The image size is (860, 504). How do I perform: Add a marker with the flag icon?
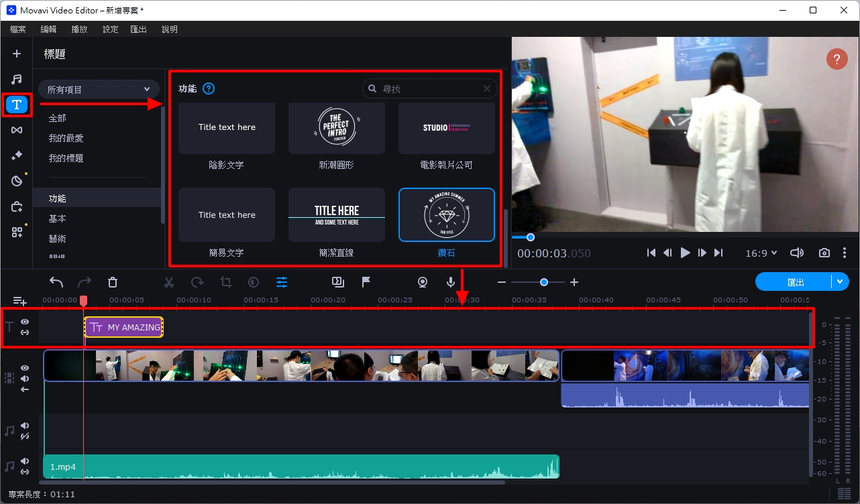(x=366, y=282)
